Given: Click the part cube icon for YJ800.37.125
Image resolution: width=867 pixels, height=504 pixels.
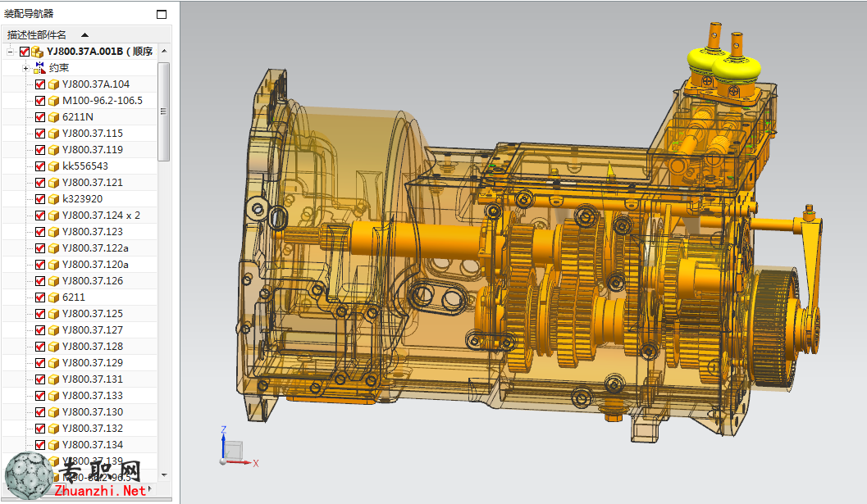Looking at the screenshot, I should [x=53, y=314].
